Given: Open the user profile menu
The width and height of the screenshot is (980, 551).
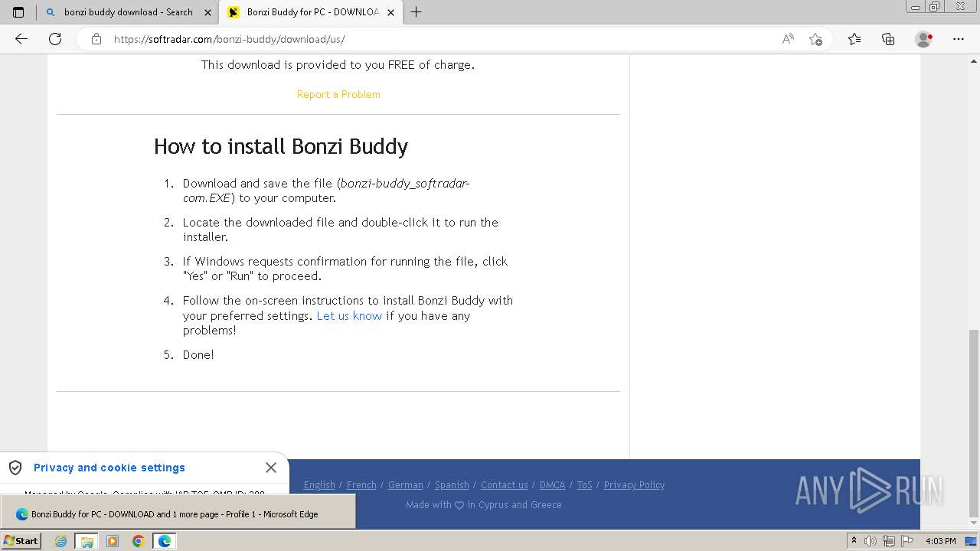Looking at the screenshot, I should [924, 39].
